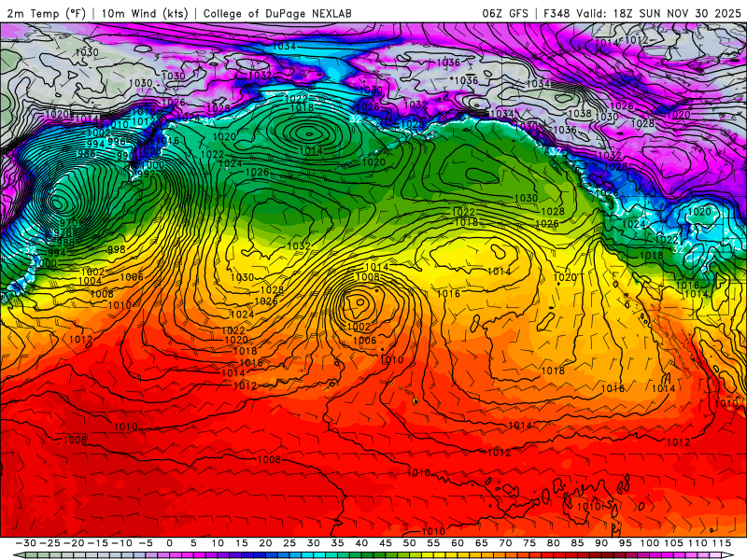
Task: Select the "College of DuPage NEXLAB" title text
Action: [277, 13]
